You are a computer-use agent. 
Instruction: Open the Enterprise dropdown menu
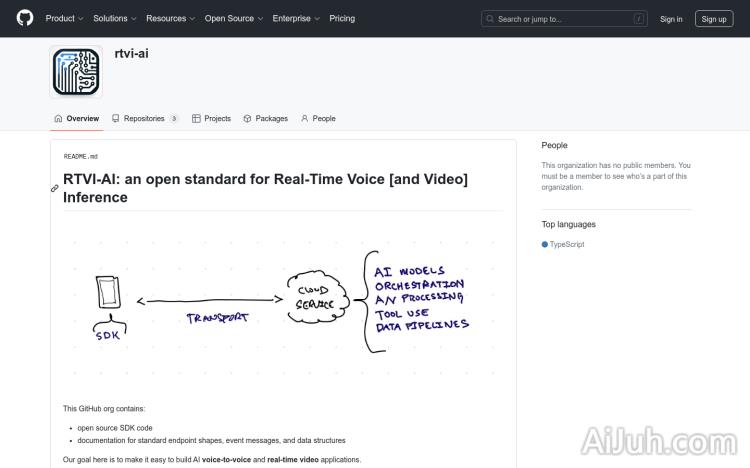pos(296,18)
